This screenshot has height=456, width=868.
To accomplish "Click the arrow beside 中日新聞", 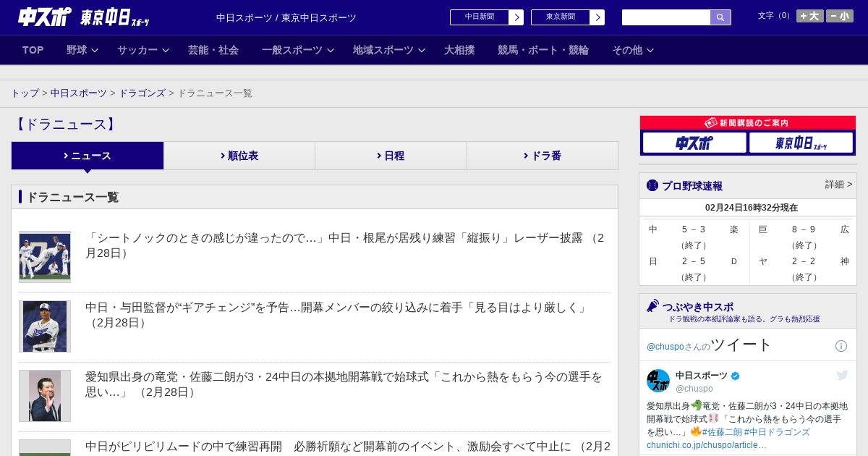I will click(516, 17).
